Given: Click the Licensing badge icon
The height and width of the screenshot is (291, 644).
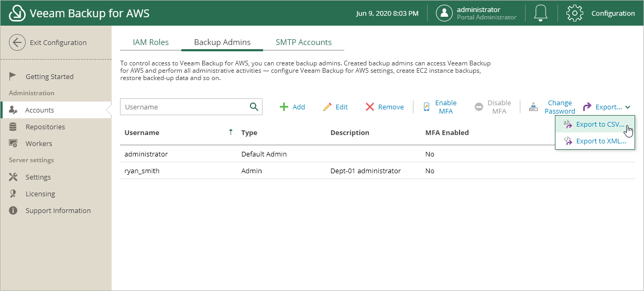Looking at the screenshot, I should coord(14,194).
